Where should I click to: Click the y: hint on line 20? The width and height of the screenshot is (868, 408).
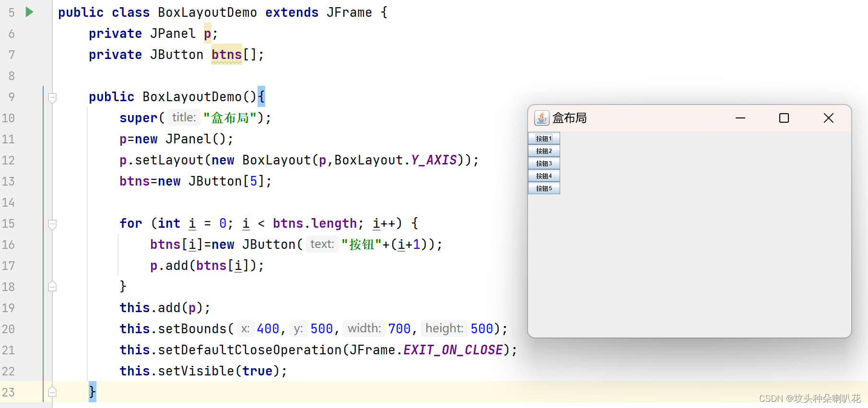(298, 328)
